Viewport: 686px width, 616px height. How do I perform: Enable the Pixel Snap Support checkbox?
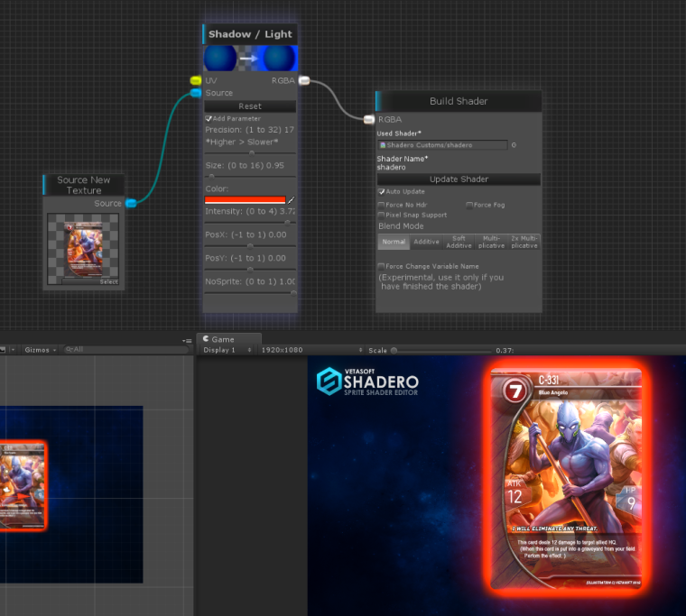tap(381, 215)
